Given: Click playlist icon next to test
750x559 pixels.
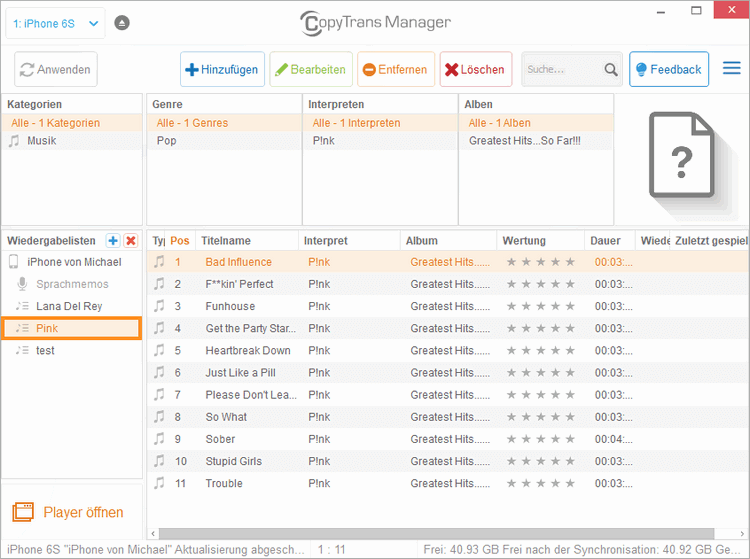Looking at the screenshot, I should click(22, 351).
